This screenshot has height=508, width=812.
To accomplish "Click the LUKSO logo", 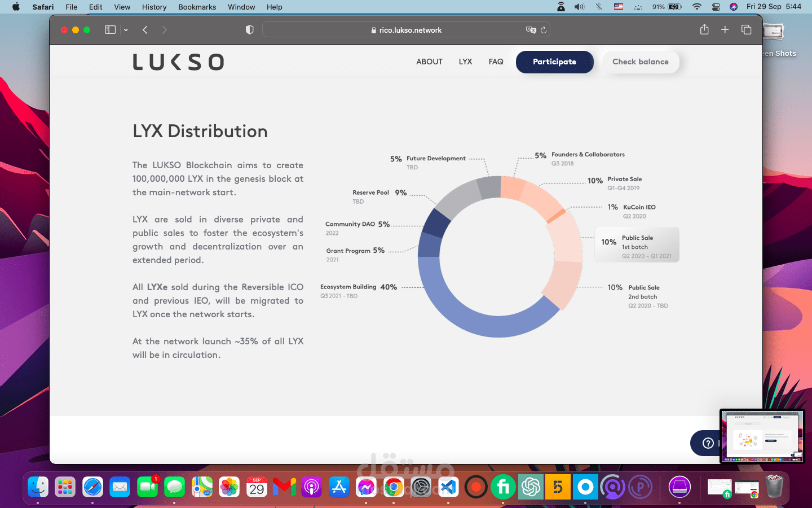I will coord(178,62).
